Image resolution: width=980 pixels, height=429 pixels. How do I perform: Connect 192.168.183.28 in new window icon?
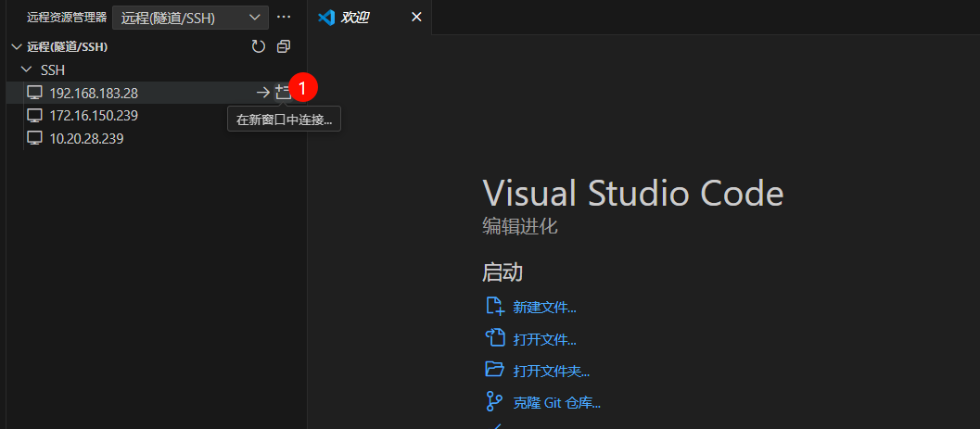[284, 93]
